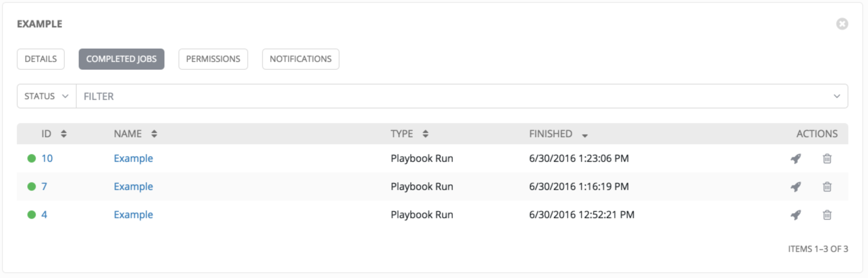Click the TYPE column header label
The height and width of the screenshot is (278, 868).
(402, 134)
